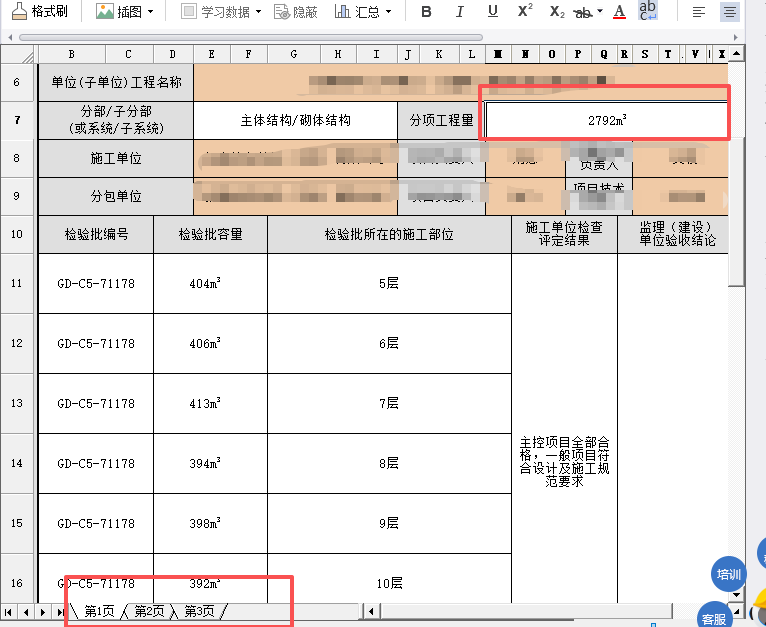Image resolution: width=766 pixels, height=627 pixels.
Task: Click the 培训 training button
Action: [729, 575]
